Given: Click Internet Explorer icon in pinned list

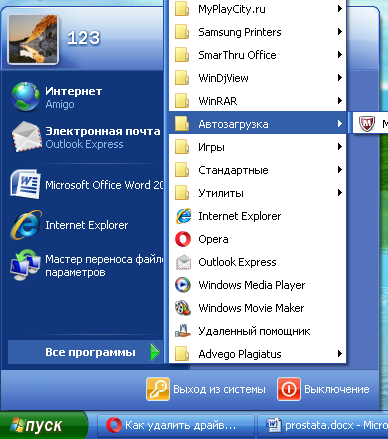Looking at the screenshot, I should (26, 225).
